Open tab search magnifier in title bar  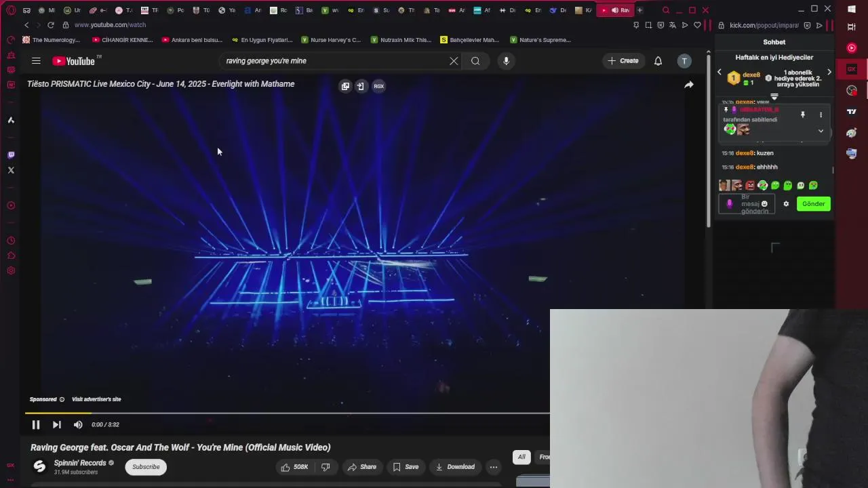(666, 10)
